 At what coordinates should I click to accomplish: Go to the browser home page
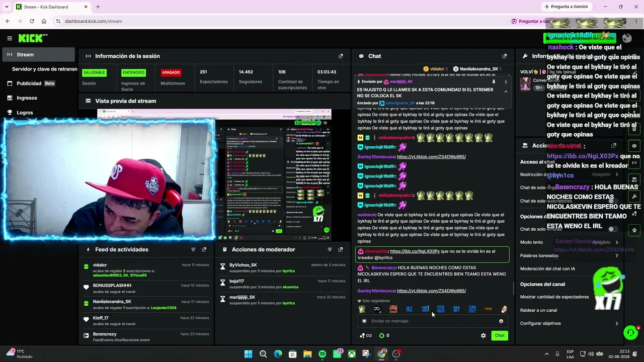tap(44, 21)
